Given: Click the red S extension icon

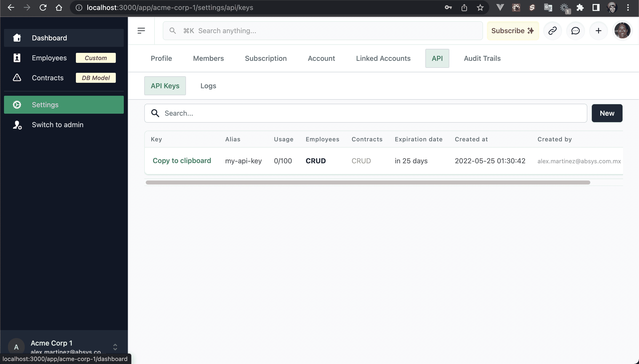Looking at the screenshot, I should pos(532,7).
